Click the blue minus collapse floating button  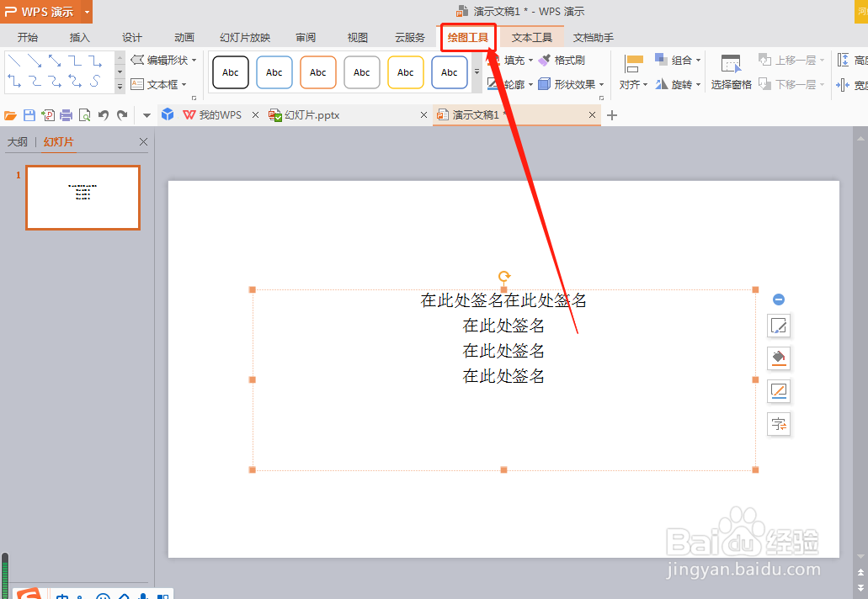[778, 299]
